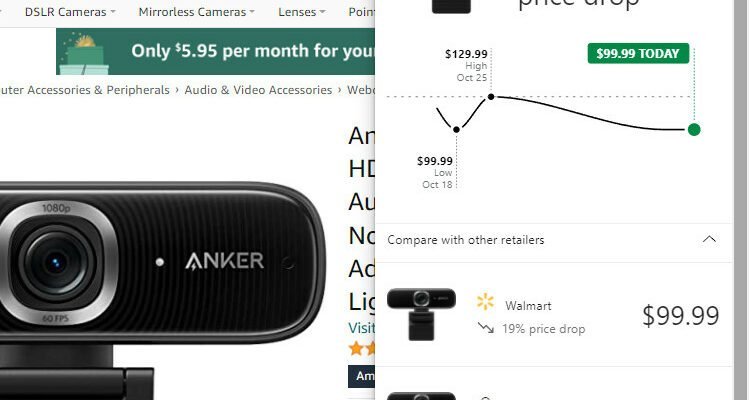Screen dimensions: 750x400
Task: Click the price drop trend arrow icon
Action: [485, 328]
